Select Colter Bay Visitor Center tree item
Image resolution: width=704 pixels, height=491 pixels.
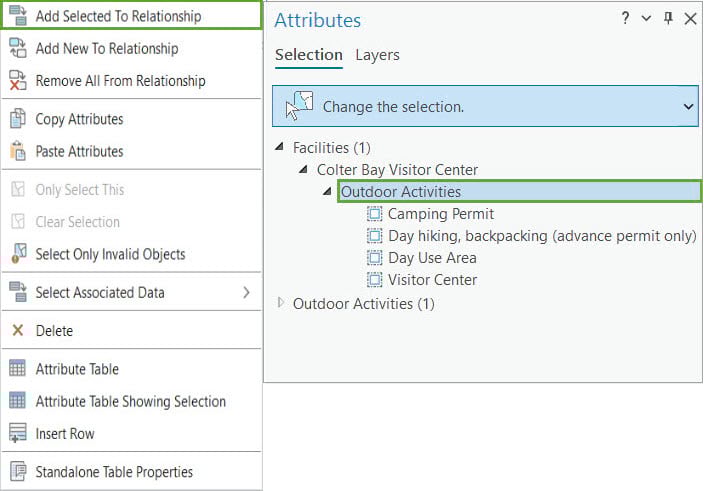tap(397, 170)
